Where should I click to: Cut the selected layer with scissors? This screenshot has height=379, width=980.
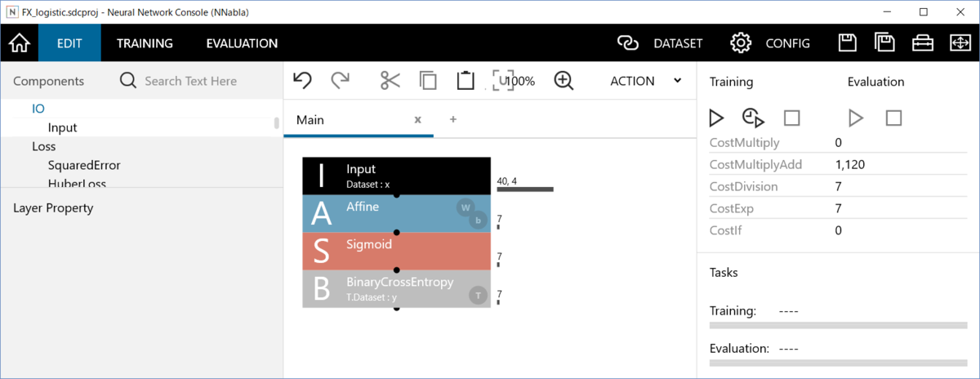click(x=390, y=80)
